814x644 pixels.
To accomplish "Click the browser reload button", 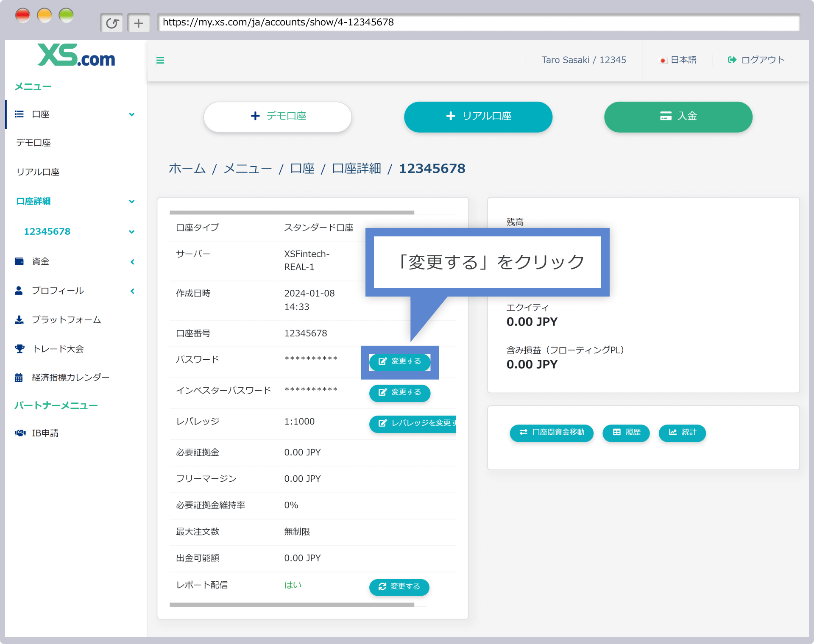I will click(112, 23).
